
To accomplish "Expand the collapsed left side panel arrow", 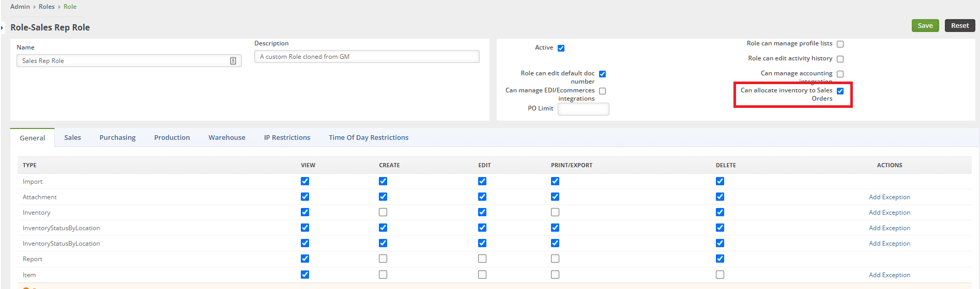I will (x=3, y=27).
